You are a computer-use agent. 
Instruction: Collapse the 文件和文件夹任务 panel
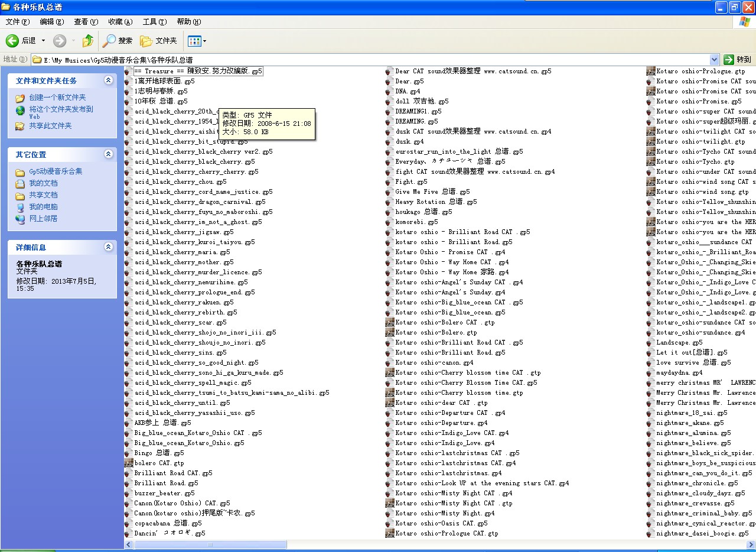coord(108,80)
